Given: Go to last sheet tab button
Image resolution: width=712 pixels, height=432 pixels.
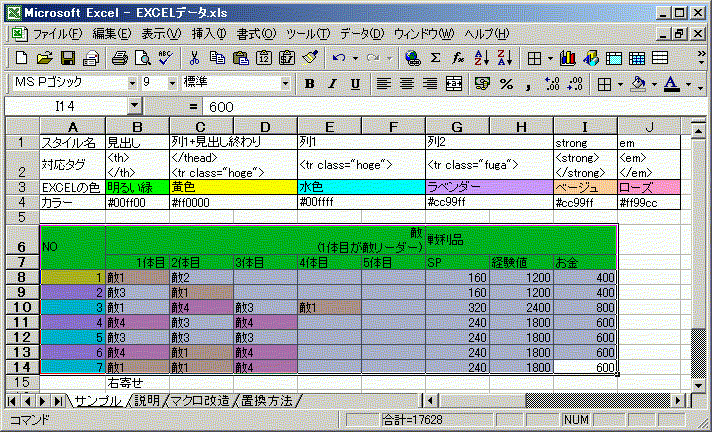Looking at the screenshot, I should (x=58, y=401).
